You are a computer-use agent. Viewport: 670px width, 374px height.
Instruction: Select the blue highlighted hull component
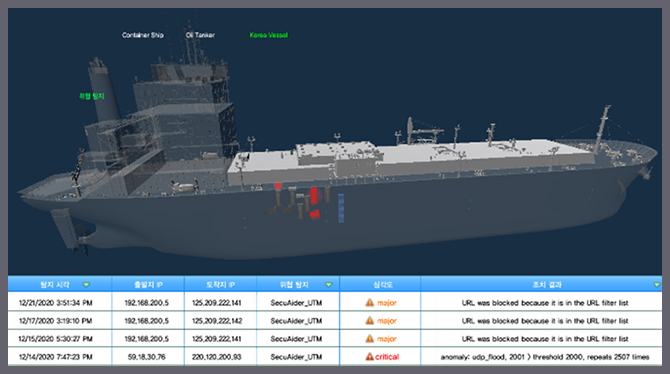pos(341,208)
